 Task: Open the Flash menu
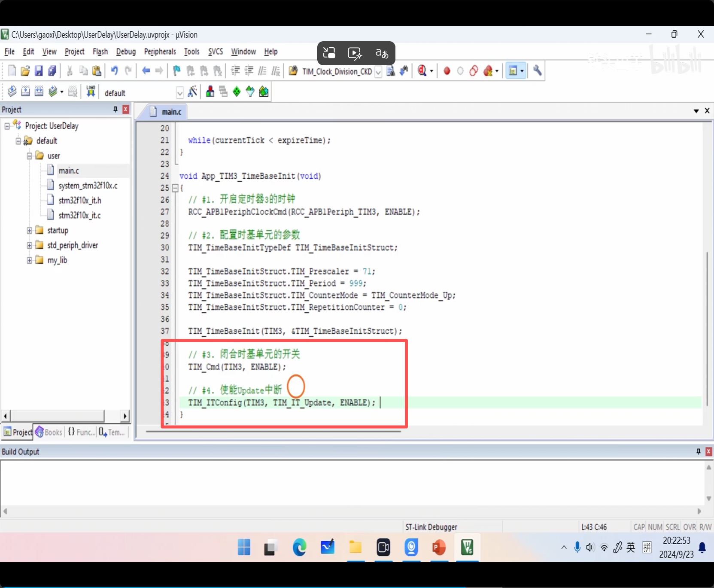(x=100, y=52)
